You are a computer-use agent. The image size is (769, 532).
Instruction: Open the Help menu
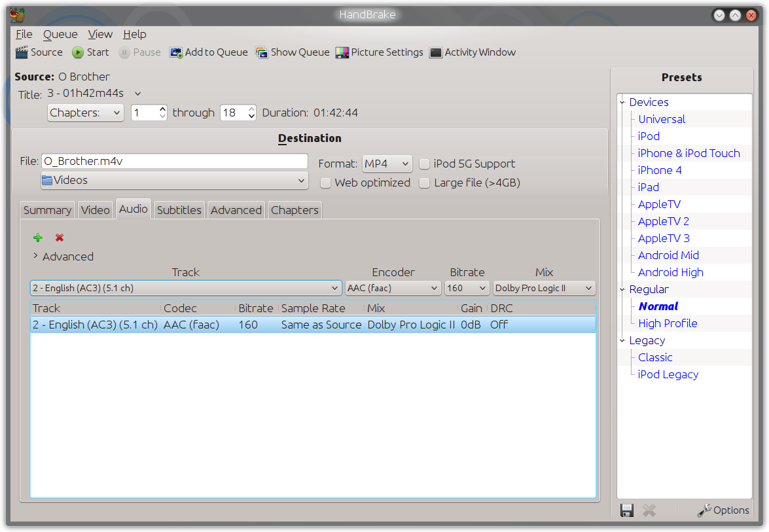point(134,34)
